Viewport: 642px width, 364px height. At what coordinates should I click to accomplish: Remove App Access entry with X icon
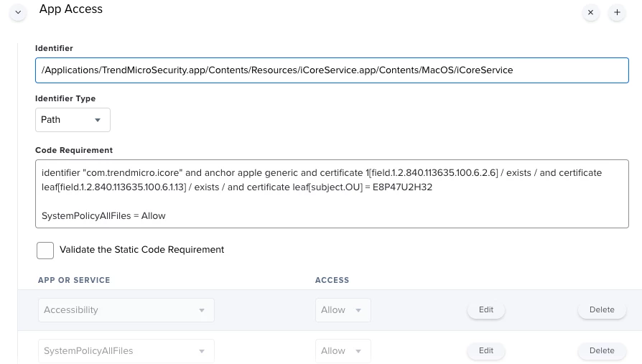click(590, 12)
